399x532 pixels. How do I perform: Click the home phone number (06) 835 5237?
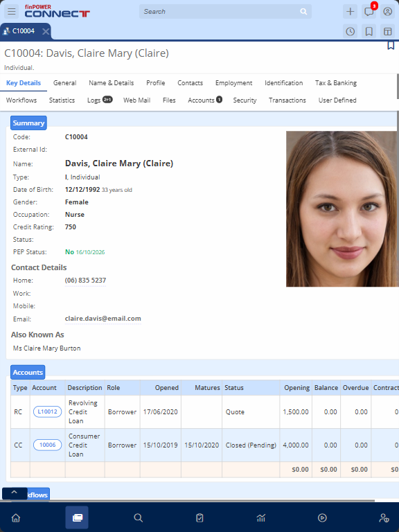[85, 281]
